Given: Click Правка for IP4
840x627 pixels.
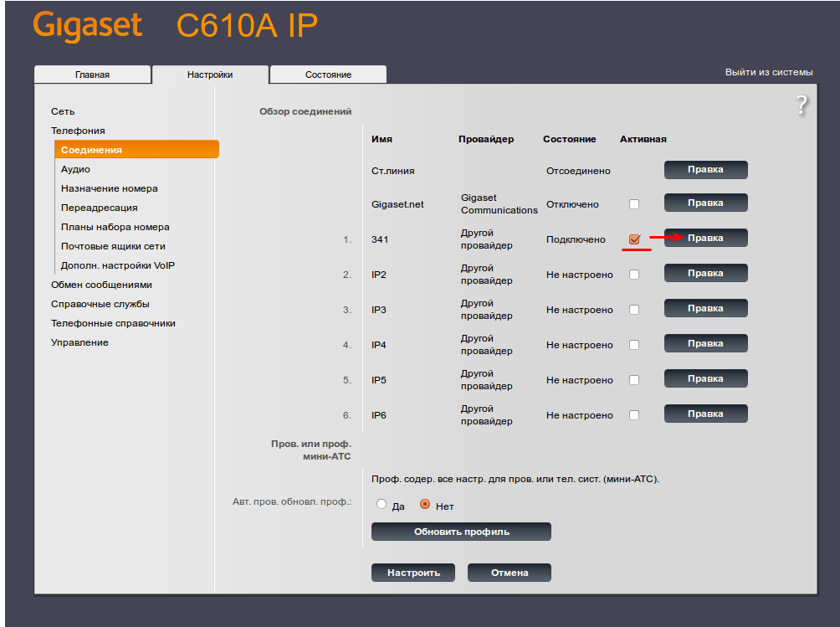Looking at the screenshot, I should pos(705,343).
